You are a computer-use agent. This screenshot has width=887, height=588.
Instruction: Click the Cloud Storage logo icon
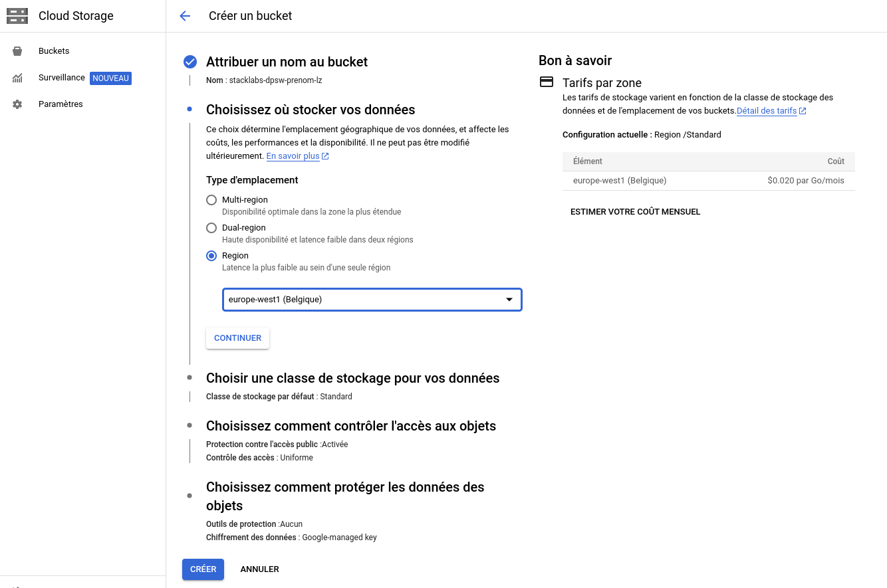(x=17, y=16)
